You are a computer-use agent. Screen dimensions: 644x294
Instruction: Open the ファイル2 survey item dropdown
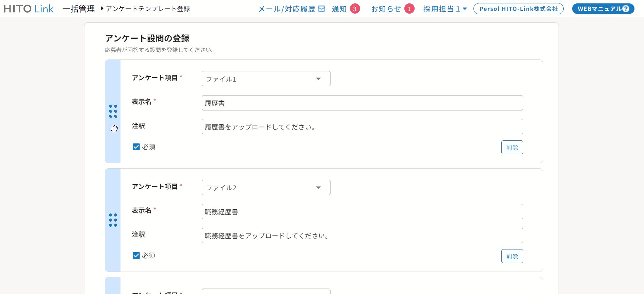coord(265,188)
